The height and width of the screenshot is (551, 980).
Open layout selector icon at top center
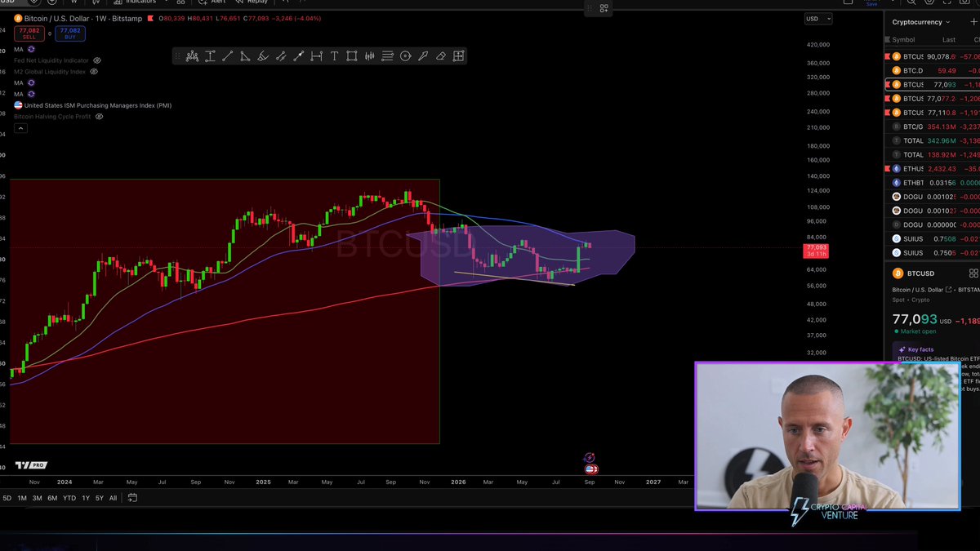[x=604, y=8]
